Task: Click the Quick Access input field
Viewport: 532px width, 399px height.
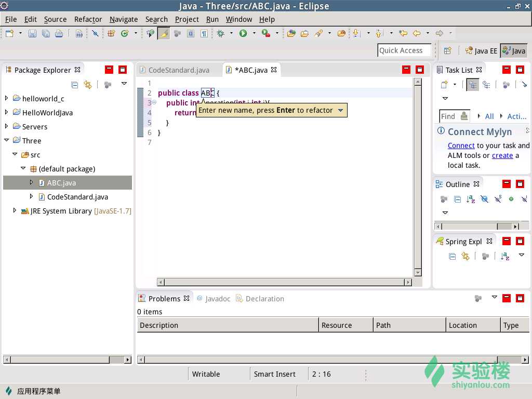Action: pyautogui.click(x=404, y=50)
